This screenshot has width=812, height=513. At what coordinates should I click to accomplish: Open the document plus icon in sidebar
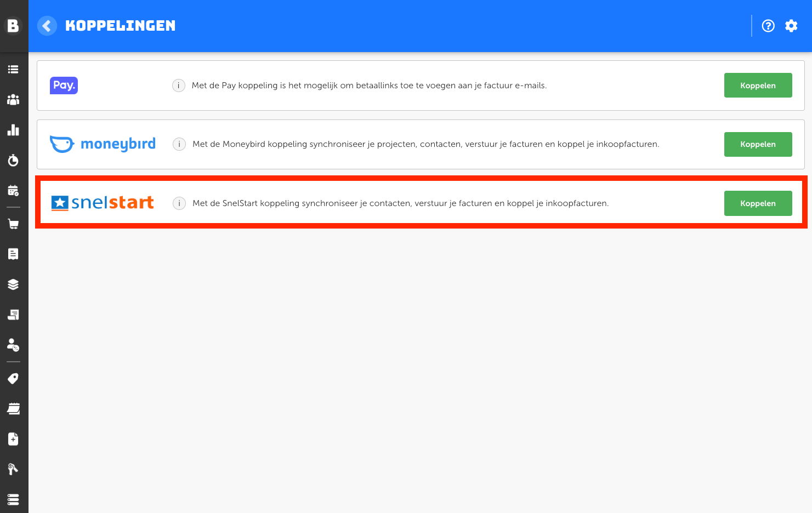pos(13,439)
